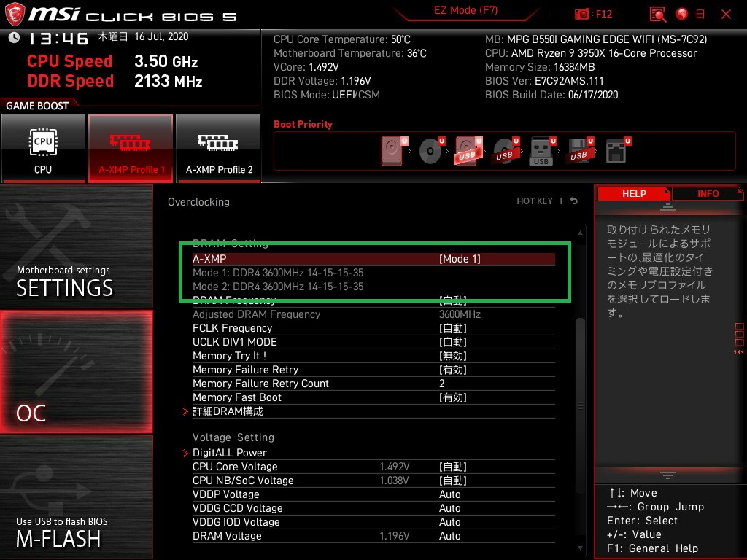Select the USB key boot priority icon

[543, 152]
